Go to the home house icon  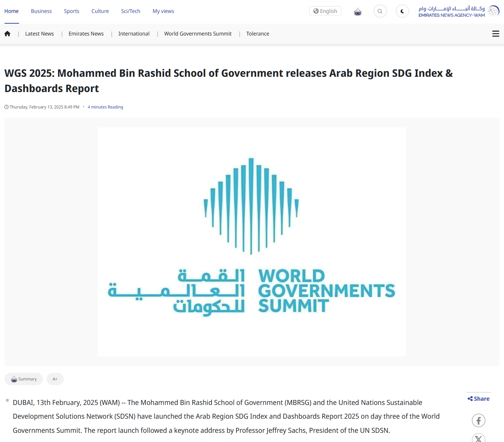pyautogui.click(x=7, y=34)
